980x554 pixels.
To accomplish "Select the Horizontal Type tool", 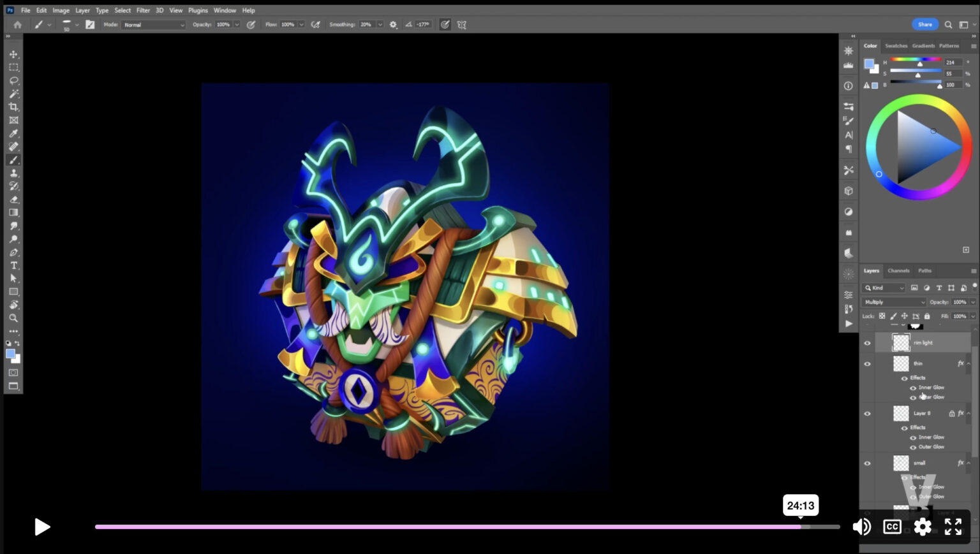I will [13, 265].
